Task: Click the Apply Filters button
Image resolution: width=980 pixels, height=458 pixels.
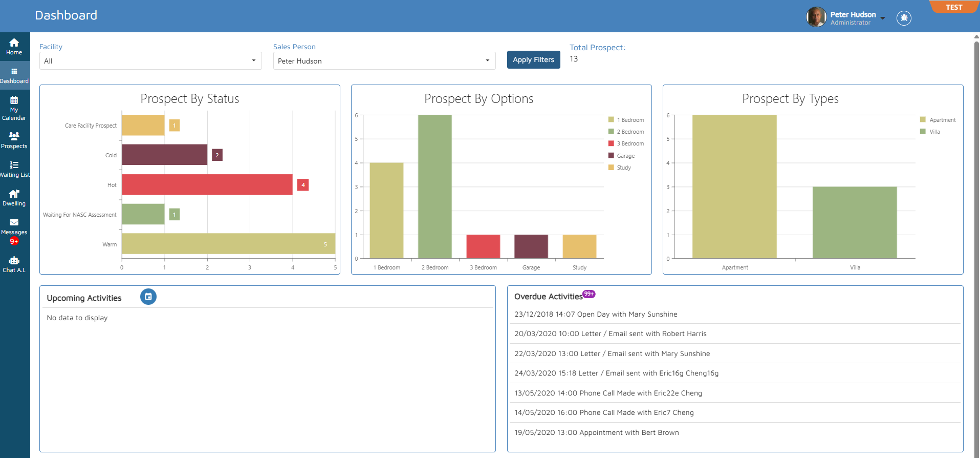Action: point(533,60)
